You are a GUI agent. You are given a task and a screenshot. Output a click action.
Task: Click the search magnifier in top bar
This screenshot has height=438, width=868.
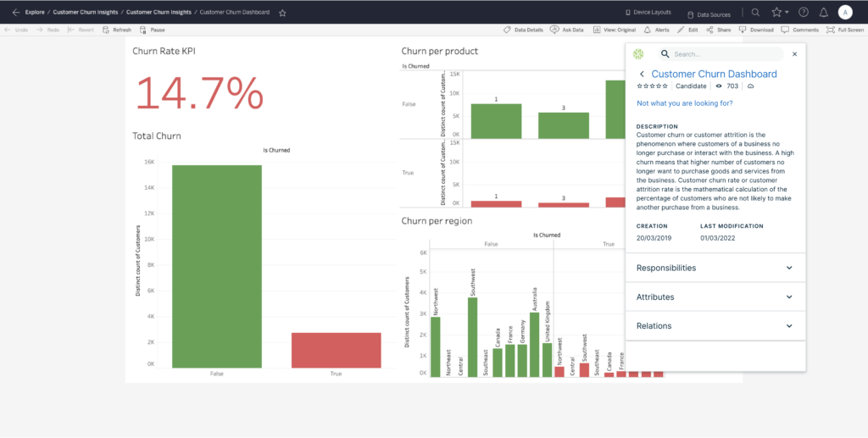pos(755,12)
